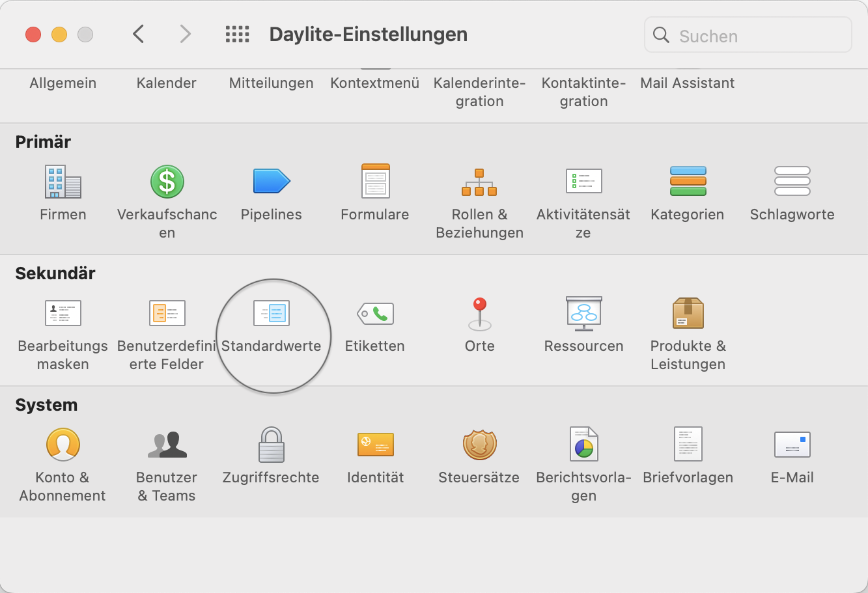The image size is (868, 593).
Task: Open Produkte & Leistungen settings
Action: tap(688, 313)
